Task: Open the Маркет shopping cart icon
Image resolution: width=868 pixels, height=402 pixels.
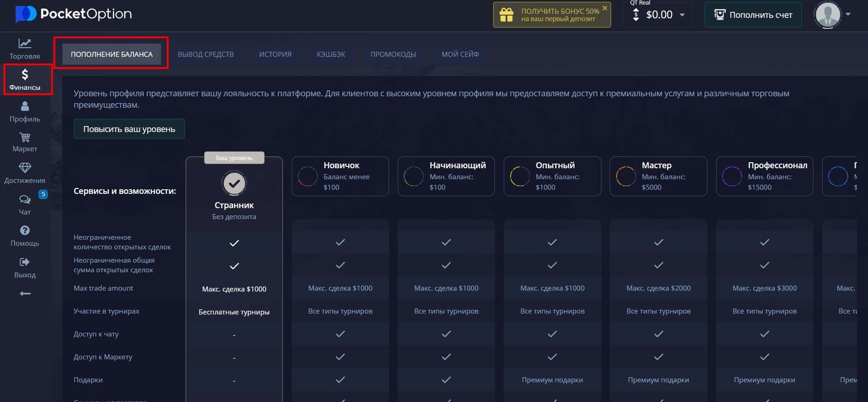Action: pos(25,137)
